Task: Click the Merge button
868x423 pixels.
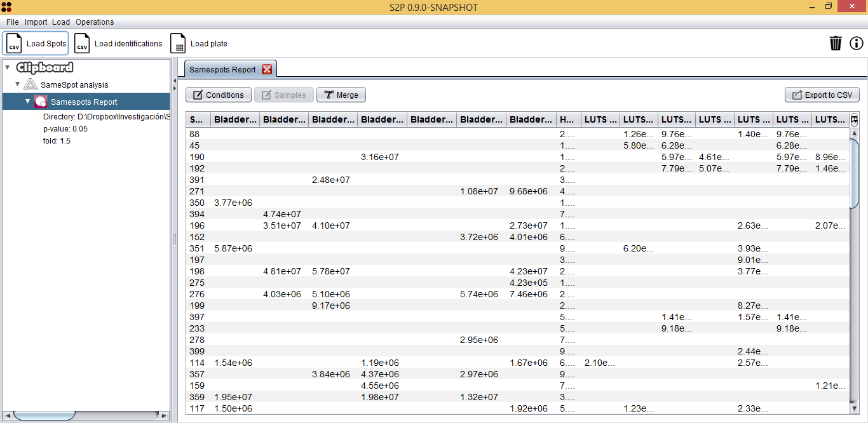Action: [341, 95]
